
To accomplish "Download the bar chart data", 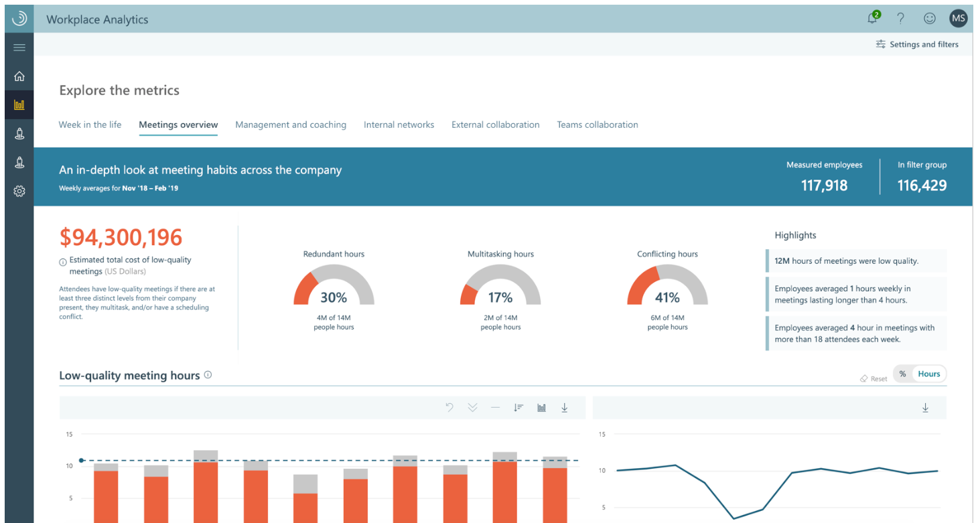I will 564,408.
